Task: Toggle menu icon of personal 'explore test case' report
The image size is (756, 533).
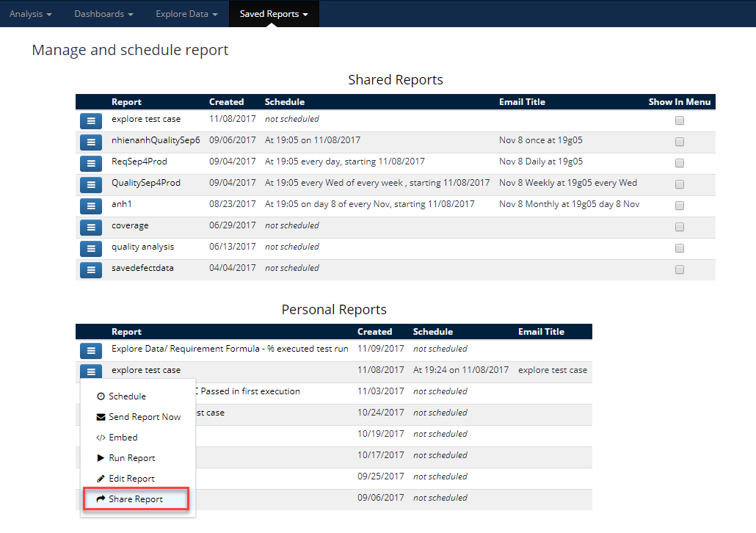Action: [x=91, y=371]
